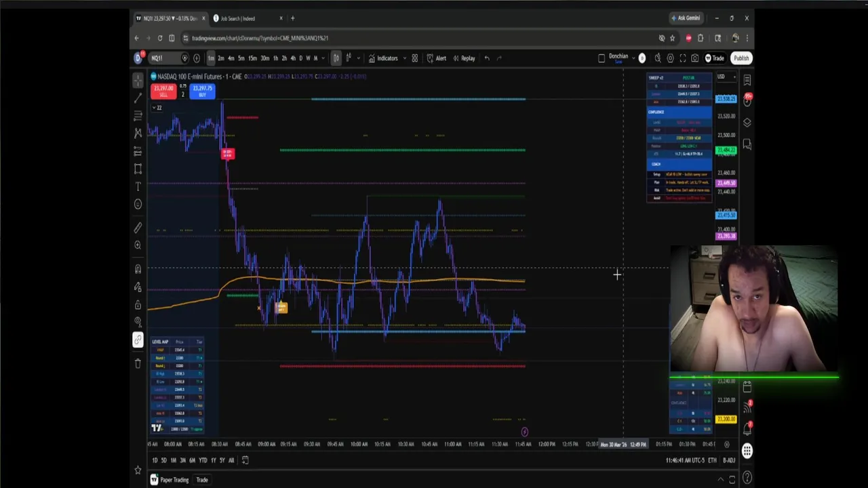Screen dimensions: 868x488
Task: Click the red SELL 23,297.00 button
Action: pyautogui.click(x=163, y=91)
